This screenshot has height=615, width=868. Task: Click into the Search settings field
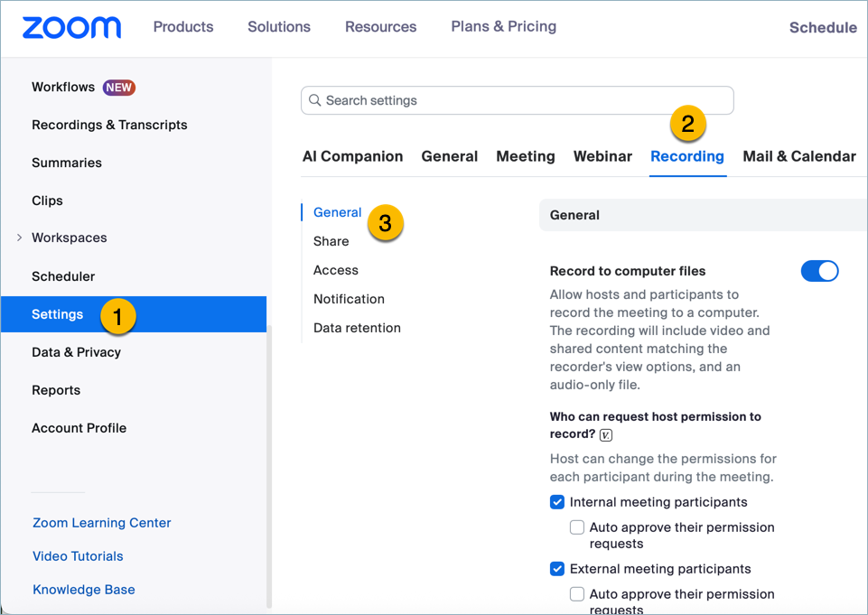(x=517, y=100)
